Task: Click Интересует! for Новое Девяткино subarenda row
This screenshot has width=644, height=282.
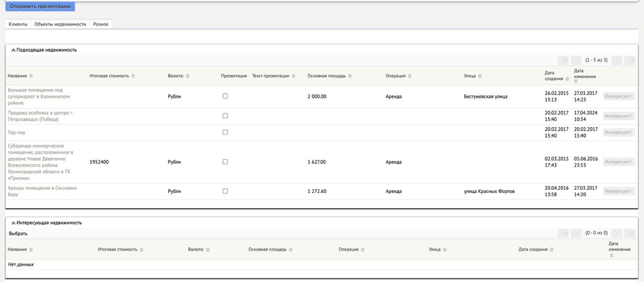Action: click(619, 162)
